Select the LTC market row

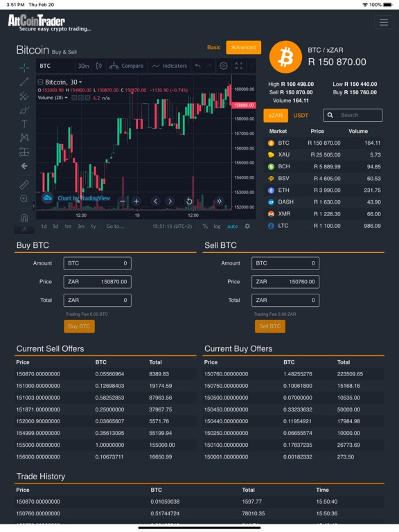pyautogui.click(x=323, y=226)
